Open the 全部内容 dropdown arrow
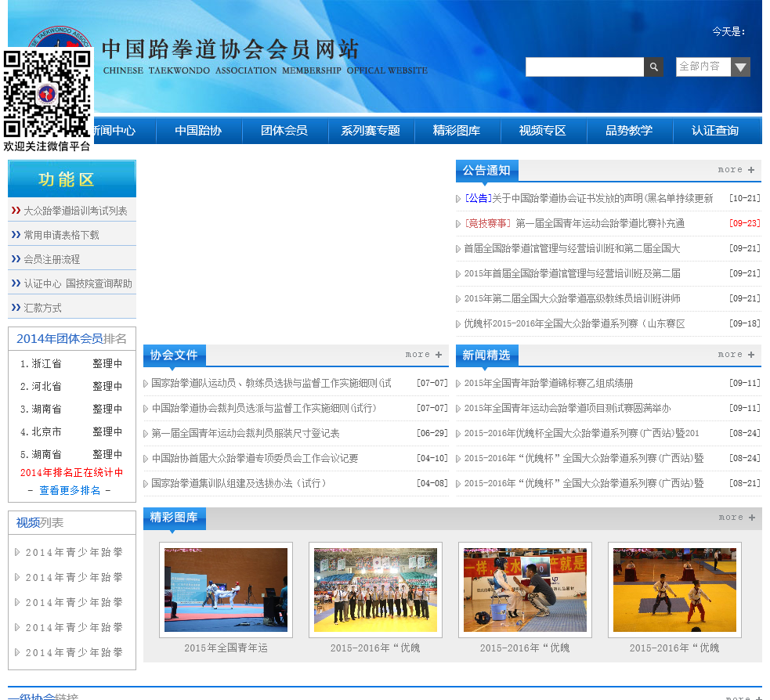This screenshot has width=770, height=700. (x=740, y=67)
